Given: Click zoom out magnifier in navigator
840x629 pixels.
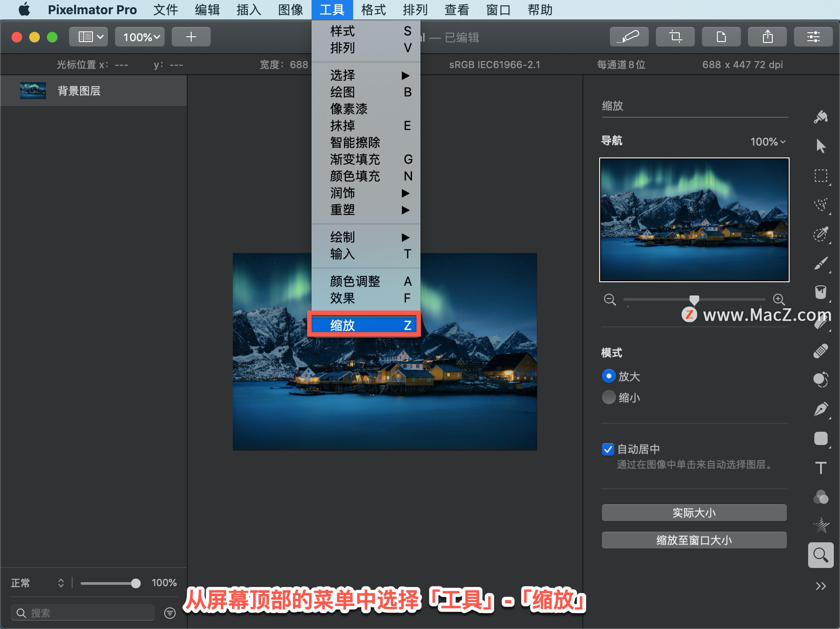Looking at the screenshot, I should coord(610,299).
